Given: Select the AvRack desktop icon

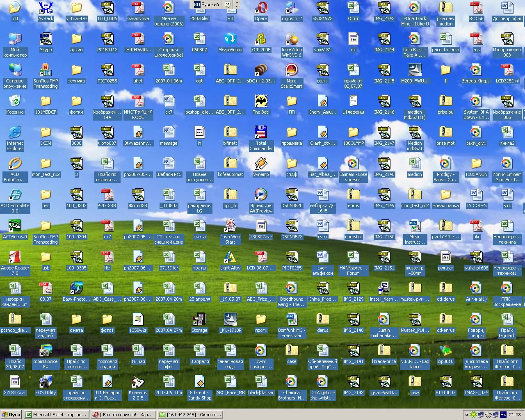Looking at the screenshot, I should [x=46, y=11].
